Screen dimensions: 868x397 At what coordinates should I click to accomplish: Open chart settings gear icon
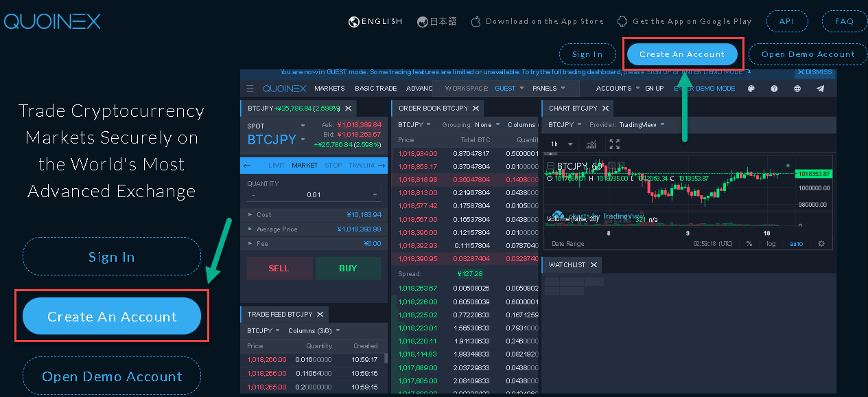821,243
